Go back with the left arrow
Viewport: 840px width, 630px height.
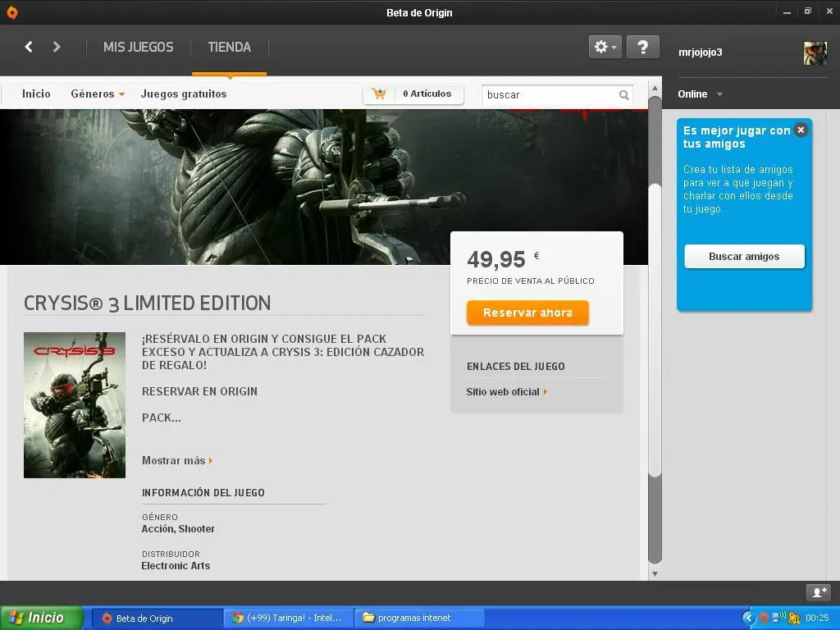pos(29,47)
